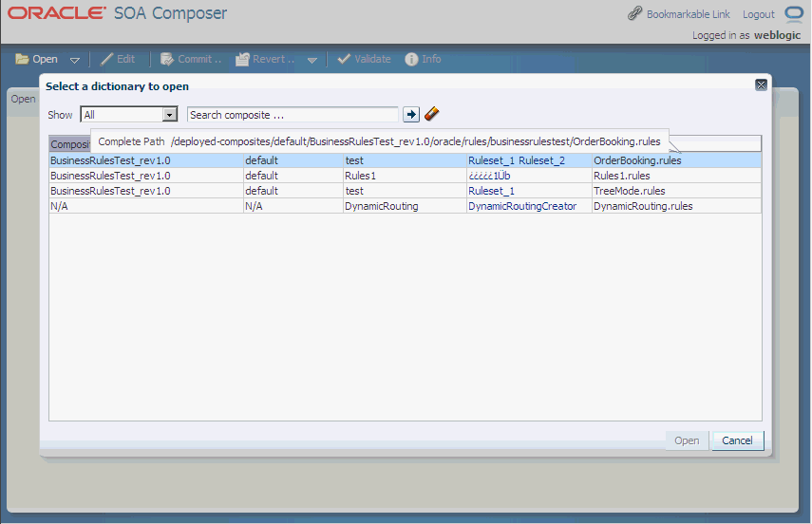Screen dimensions: 812x524
Task: Click the Revert toolbar icon
Action: pyautogui.click(x=242, y=59)
